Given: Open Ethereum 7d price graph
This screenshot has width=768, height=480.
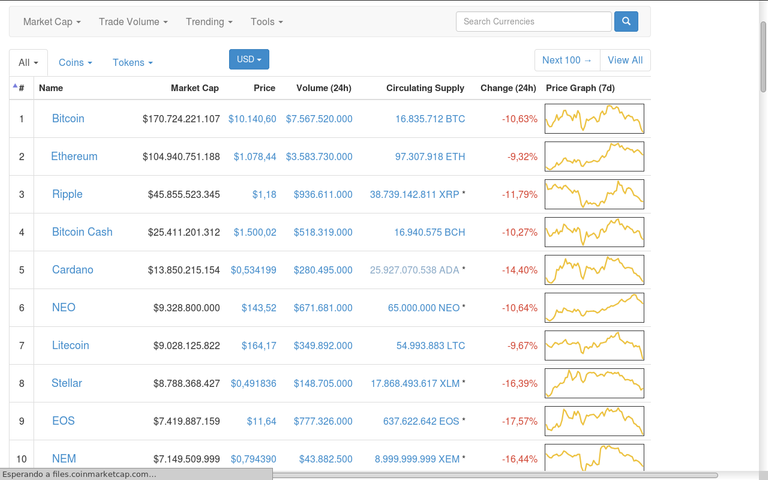Looking at the screenshot, I should 594,156.
